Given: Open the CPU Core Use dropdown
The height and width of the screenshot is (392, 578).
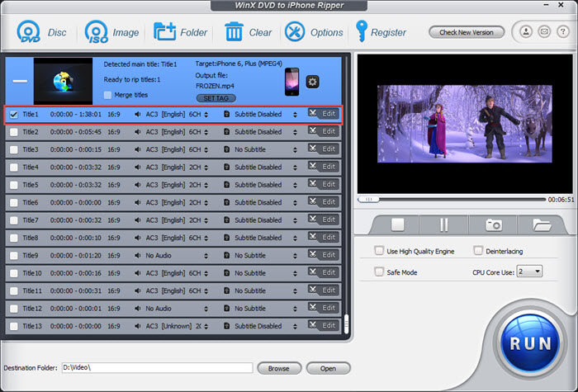Looking at the screenshot, I should click(529, 272).
